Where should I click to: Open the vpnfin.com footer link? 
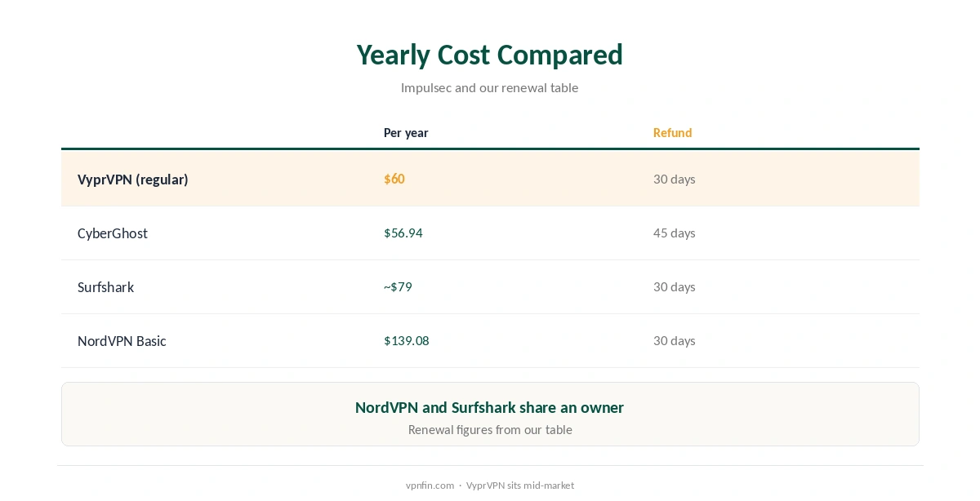point(430,485)
